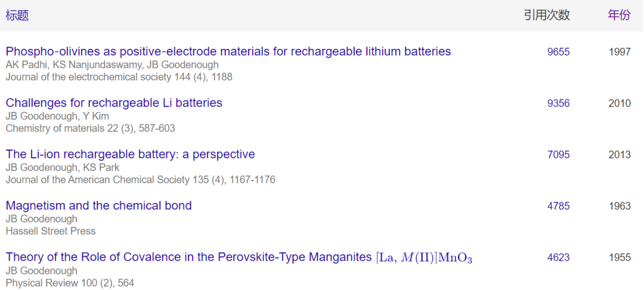The width and height of the screenshot is (644, 290).
Task: Click the 'Physical Review 100 (2), 564' line
Action: click(x=70, y=283)
